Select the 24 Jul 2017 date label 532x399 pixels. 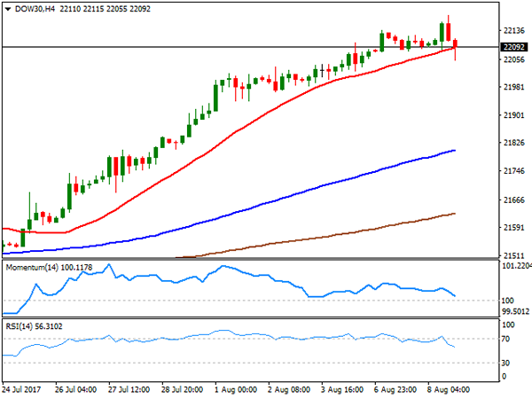(21, 389)
